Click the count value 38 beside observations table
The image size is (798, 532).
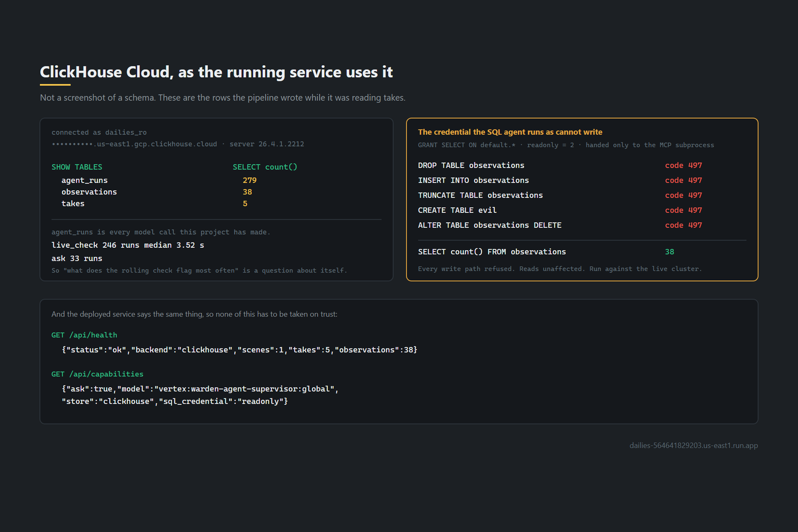(x=247, y=192)
